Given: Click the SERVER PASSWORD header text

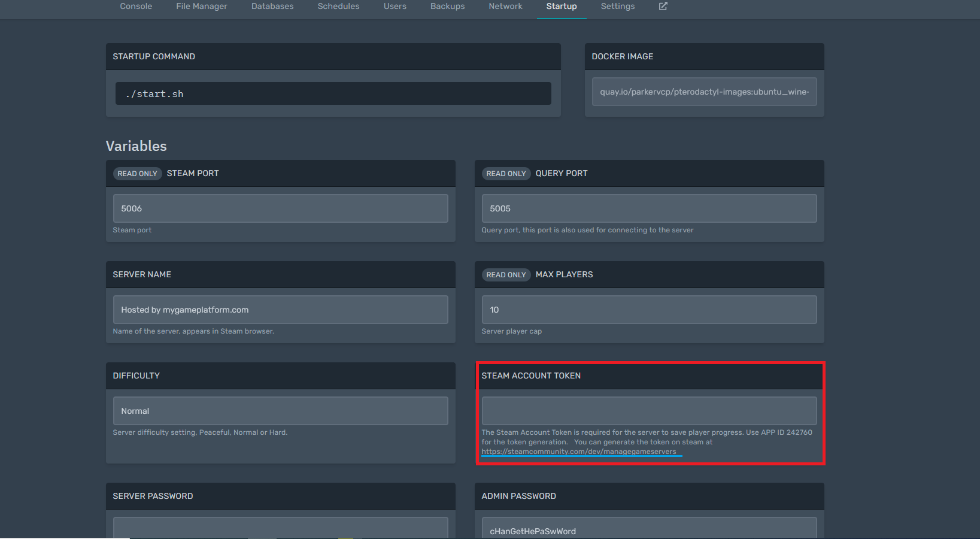Looking at the screenshot, I should tap(153, 496).
